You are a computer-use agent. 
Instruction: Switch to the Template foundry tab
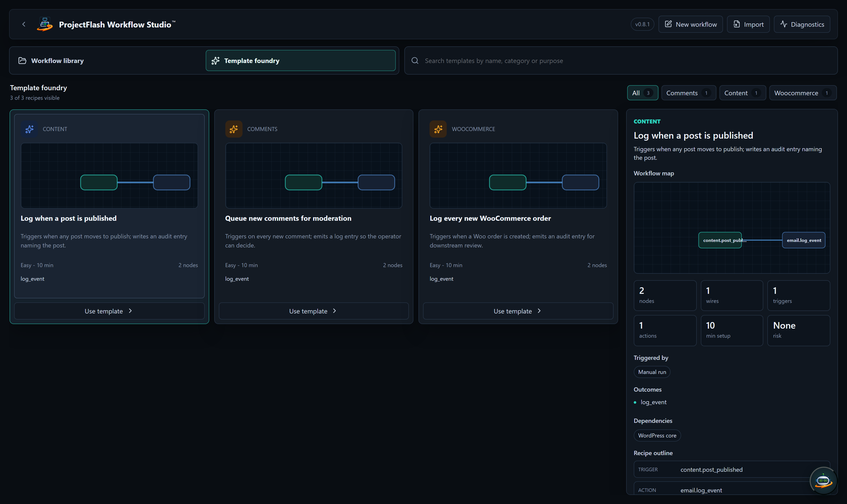(x=301, y=60)
